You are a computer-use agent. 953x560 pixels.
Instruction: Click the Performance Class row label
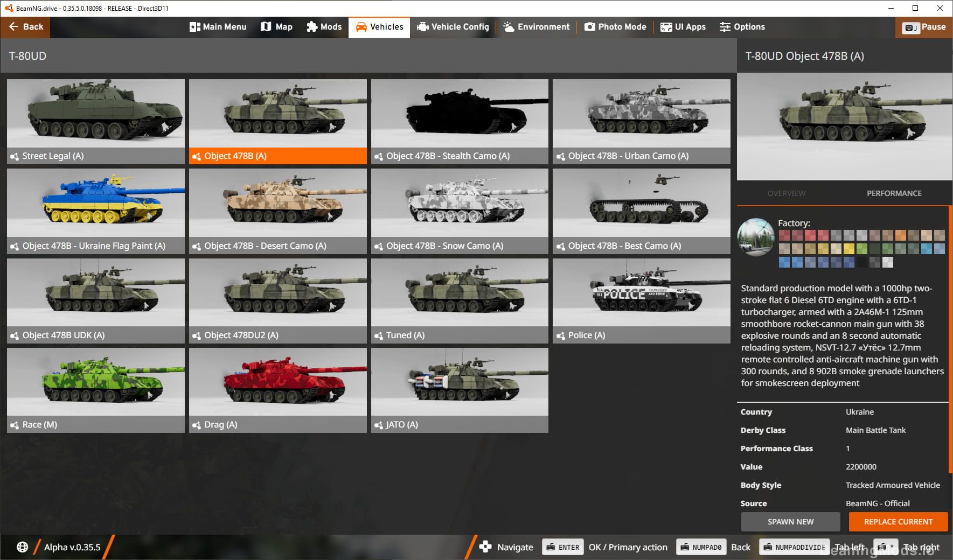[x=776, y=449]
